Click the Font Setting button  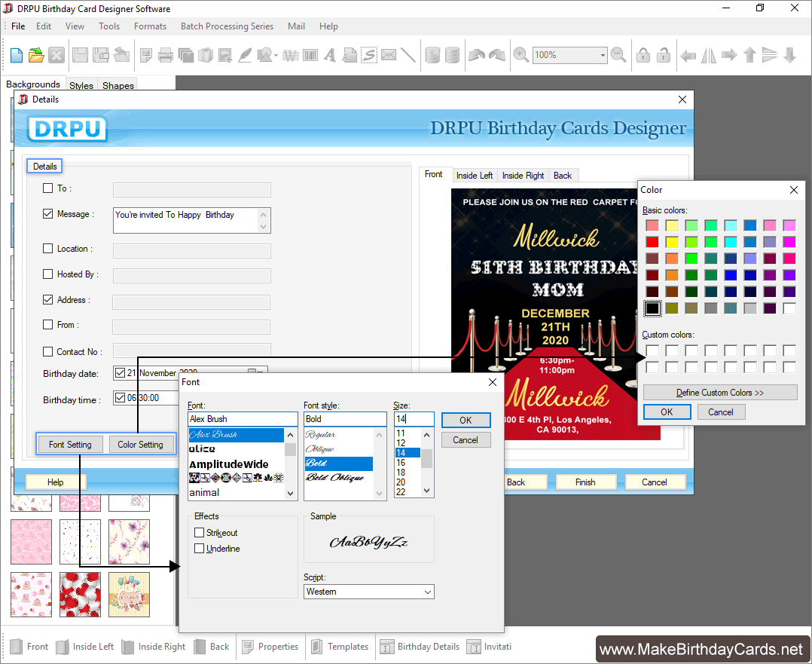click(70, 444)
